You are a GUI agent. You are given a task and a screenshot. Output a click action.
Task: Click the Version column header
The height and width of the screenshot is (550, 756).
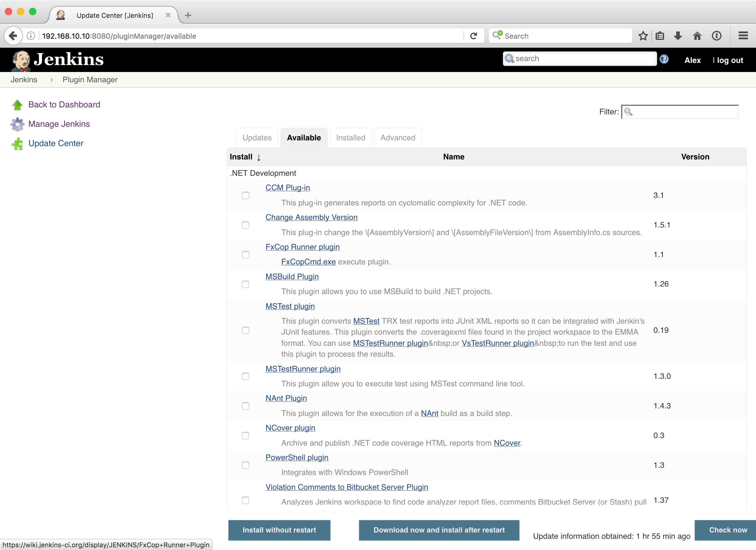[x=695, y=157]
